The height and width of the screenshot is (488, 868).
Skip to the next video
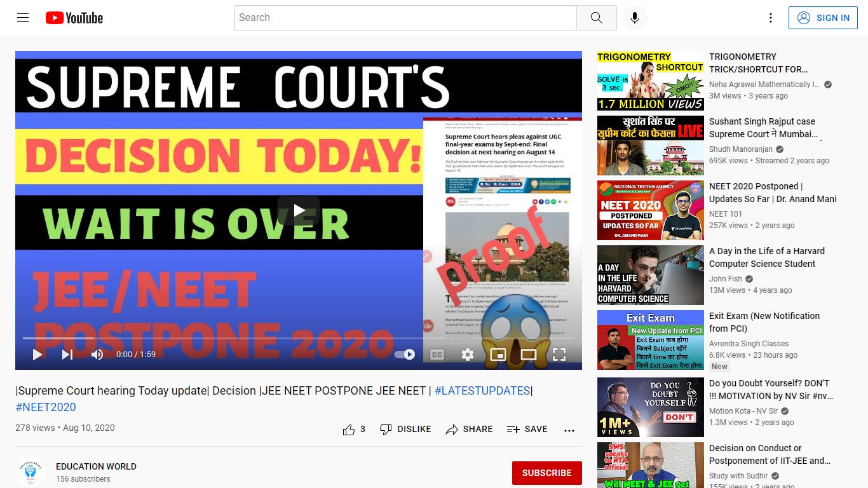67,355
